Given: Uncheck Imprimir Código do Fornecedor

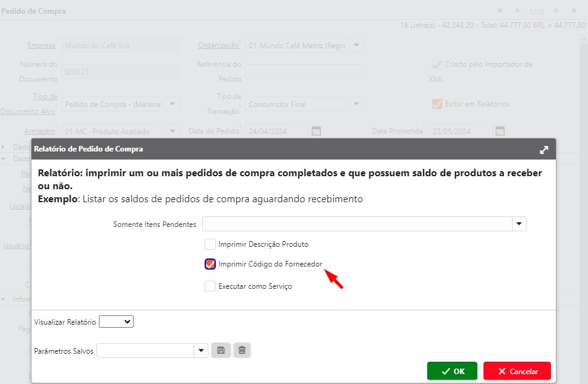Looking at the screenshot, I should point(210,264).
